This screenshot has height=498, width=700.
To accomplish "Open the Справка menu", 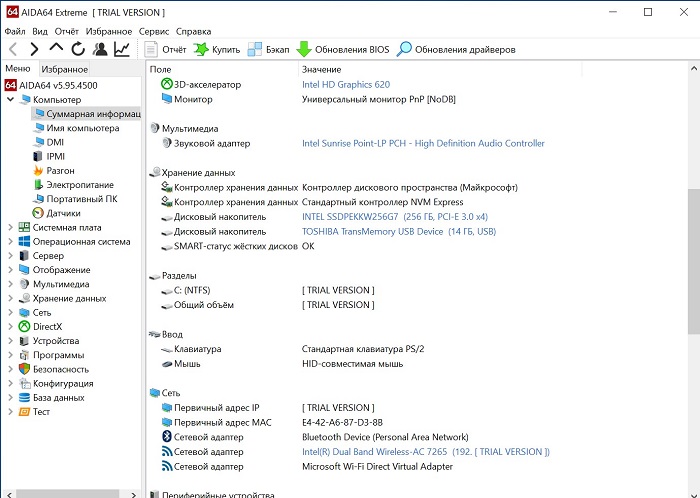I will pyautogui.click(x=193, y=31).
